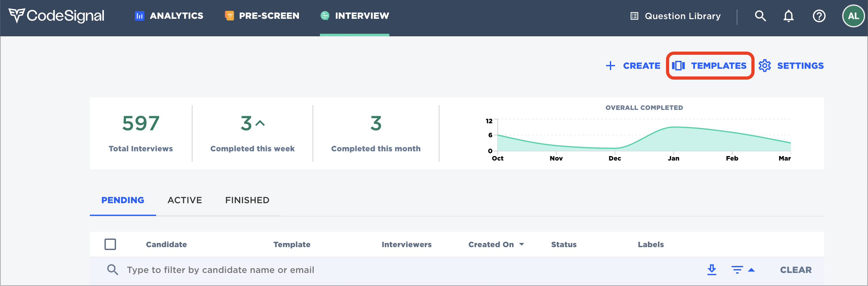
Task: Click the CREATE interview button
Action: pos(633,66)
